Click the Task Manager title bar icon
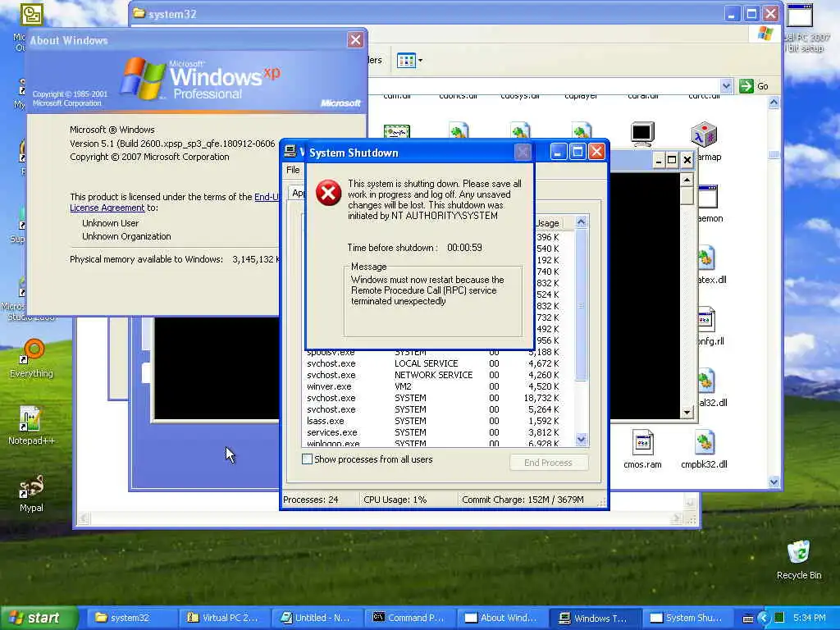 pyautogui.click(x=290, y=152)
